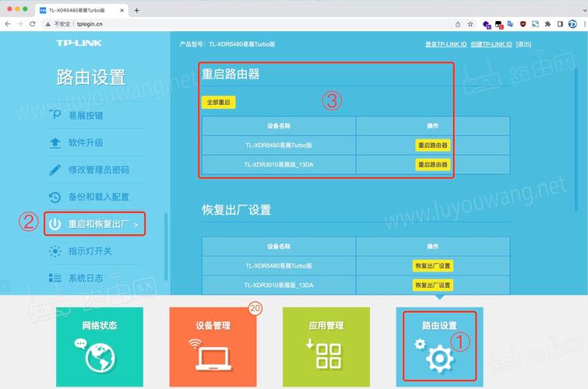Open the red shield extension icon

(x=523, y=24)
